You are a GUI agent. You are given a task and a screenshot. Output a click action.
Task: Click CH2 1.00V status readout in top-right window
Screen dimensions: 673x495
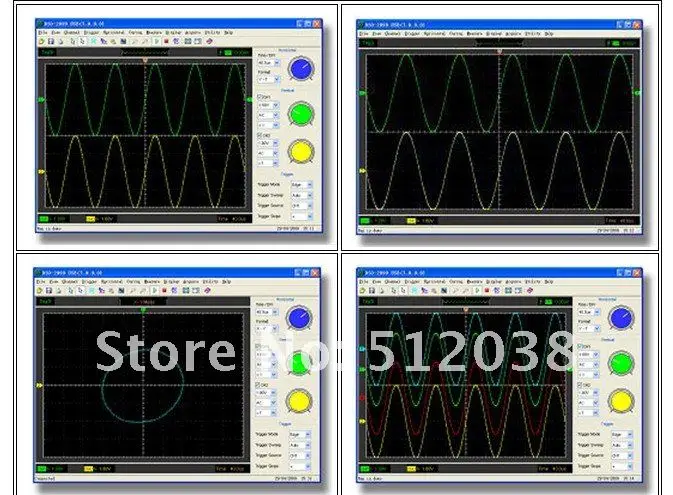click(421, 221)
